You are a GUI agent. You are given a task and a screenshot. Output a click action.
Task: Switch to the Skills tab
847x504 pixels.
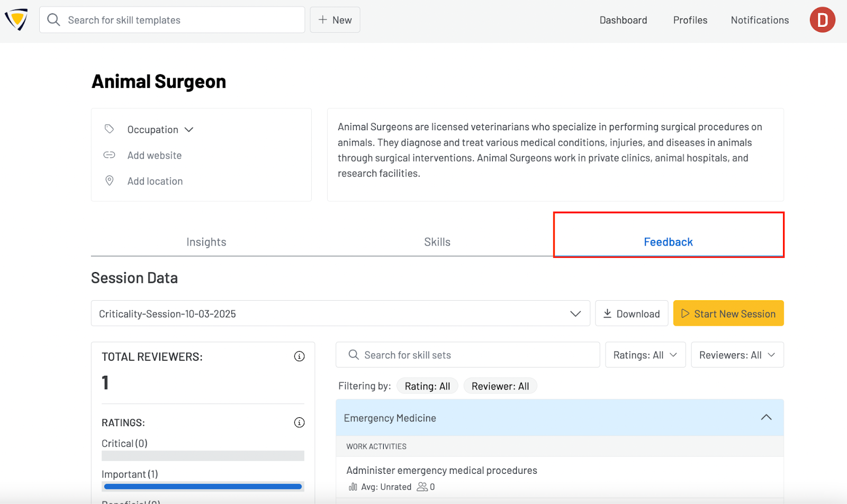437,242
